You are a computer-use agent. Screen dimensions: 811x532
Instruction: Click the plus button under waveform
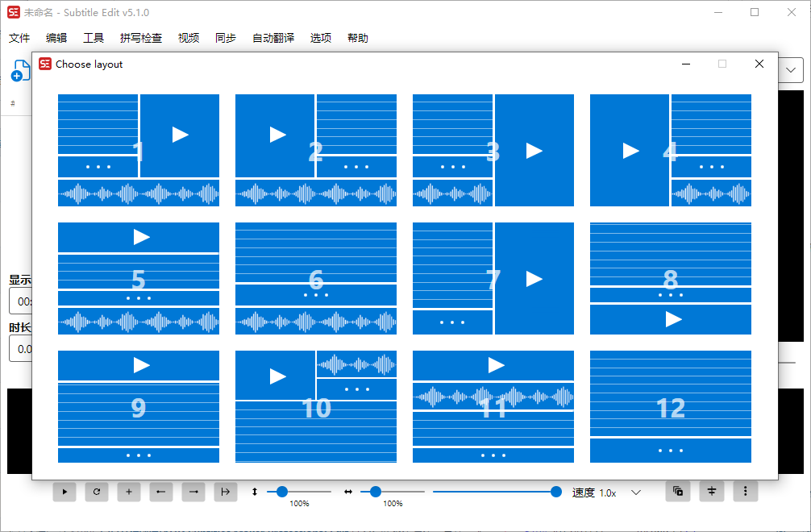coord(129,492)
